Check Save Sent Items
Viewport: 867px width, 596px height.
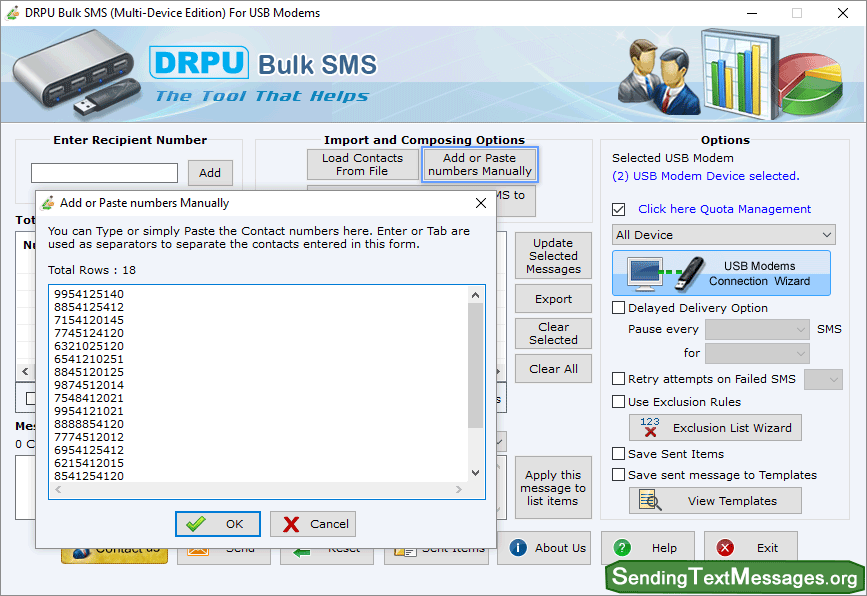coord(619,454)
